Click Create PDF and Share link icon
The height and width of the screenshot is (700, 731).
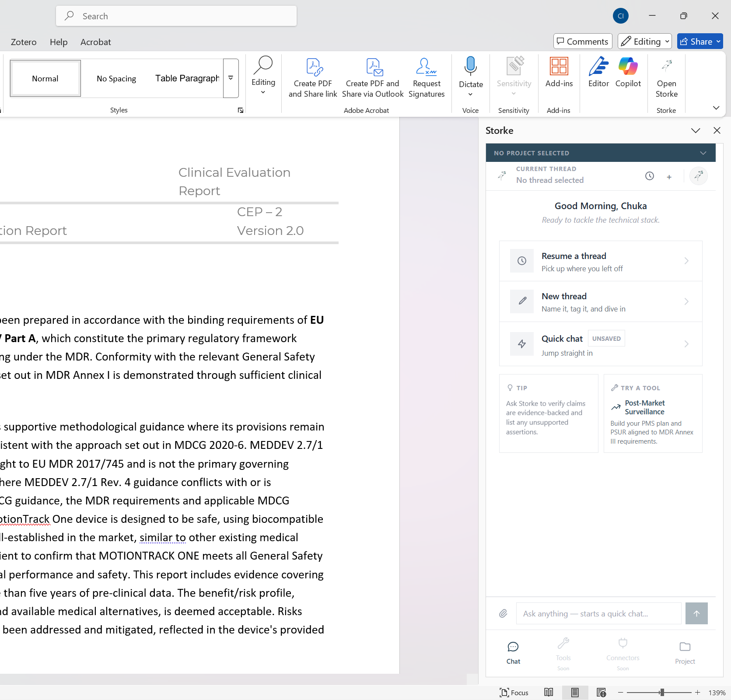click(x=313, y=77)
